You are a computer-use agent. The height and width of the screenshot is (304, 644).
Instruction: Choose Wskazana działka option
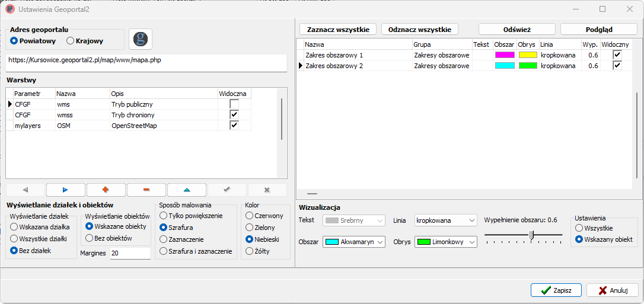click(x=40, y=226)
